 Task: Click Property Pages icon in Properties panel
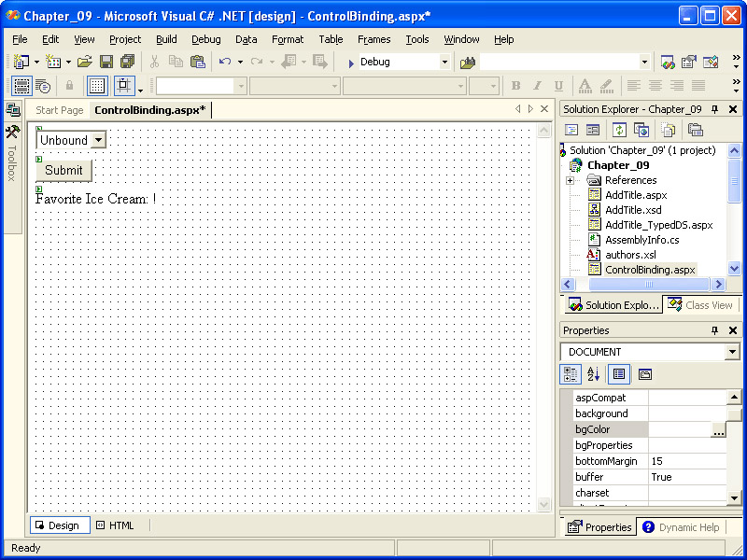(x=645, y=374)
